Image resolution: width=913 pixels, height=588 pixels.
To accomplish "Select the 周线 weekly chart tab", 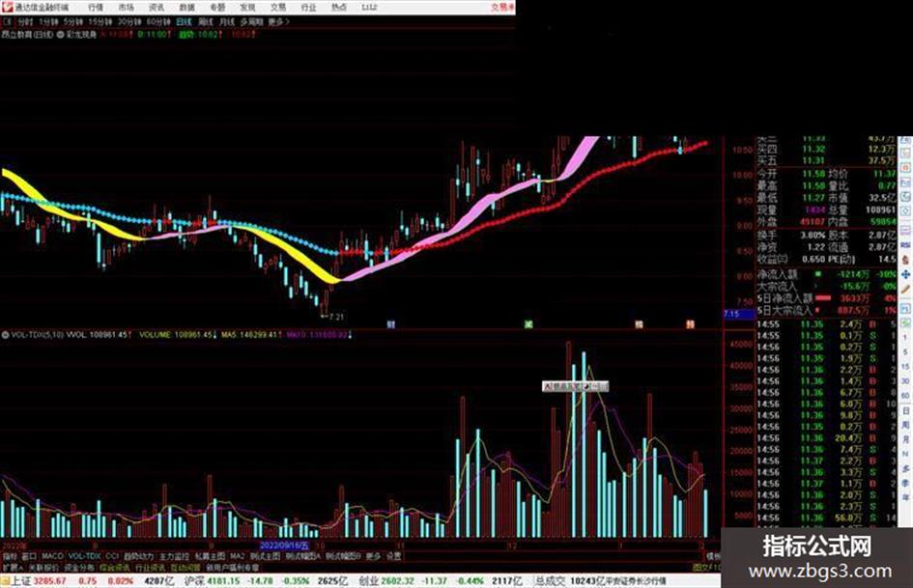I will (206, 21).
